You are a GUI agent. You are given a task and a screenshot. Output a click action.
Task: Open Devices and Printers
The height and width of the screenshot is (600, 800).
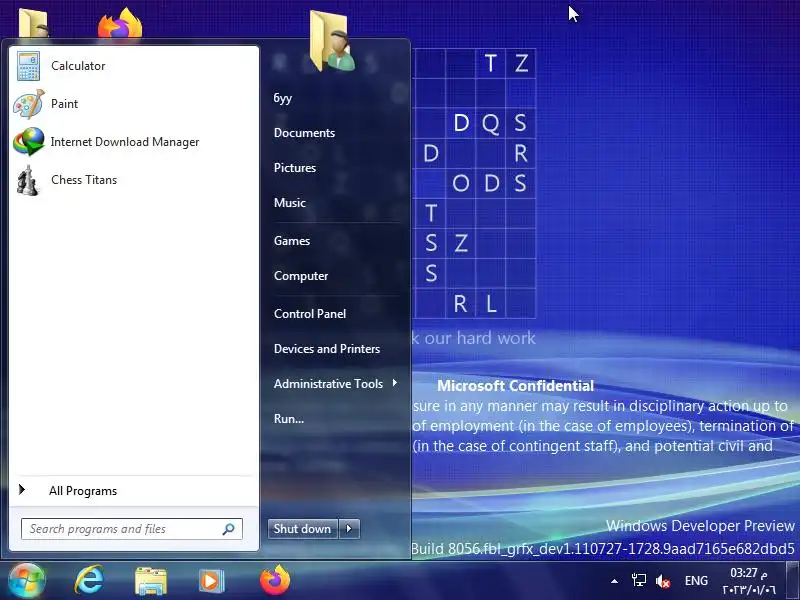pos(327,349)
